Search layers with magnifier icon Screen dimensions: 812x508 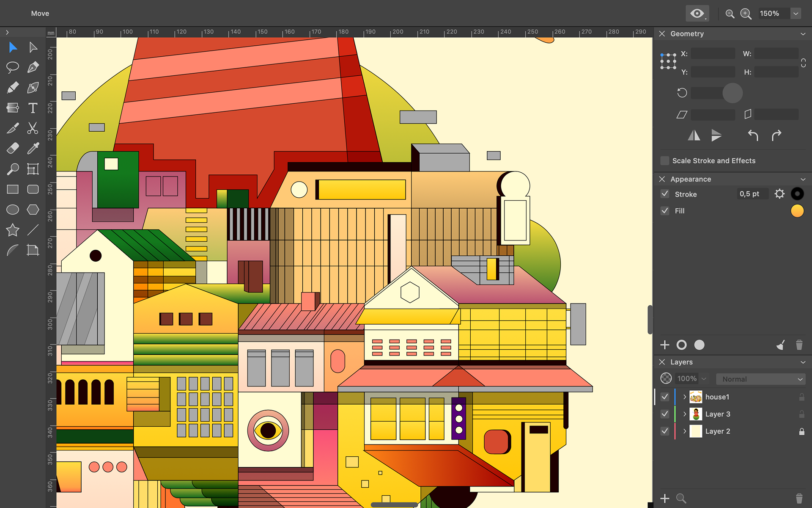coord(681,498)
